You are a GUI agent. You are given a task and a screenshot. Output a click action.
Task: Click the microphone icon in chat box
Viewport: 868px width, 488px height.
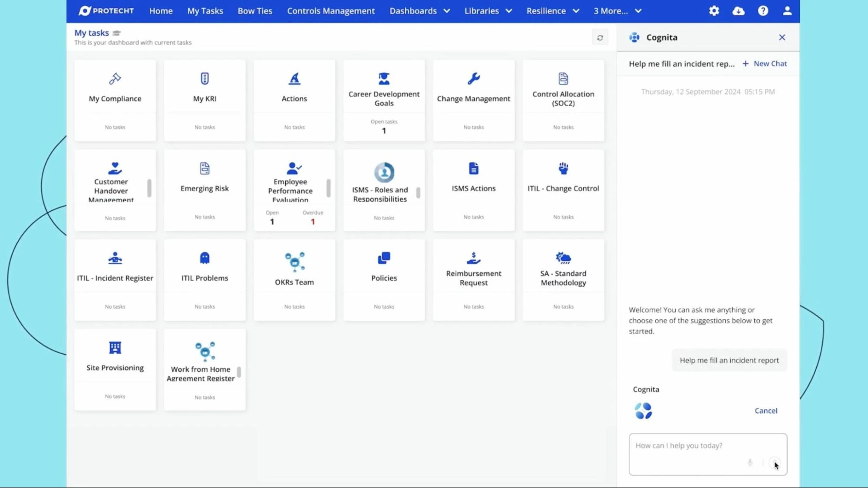click(750, 462)
